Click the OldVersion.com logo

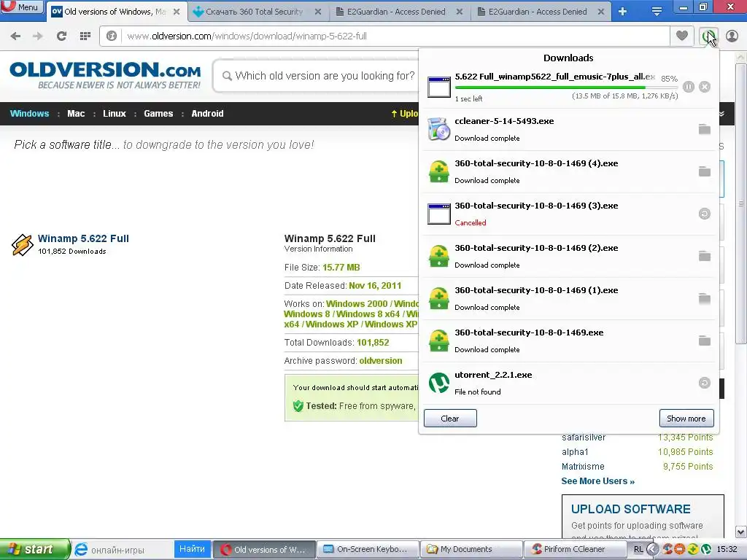tap(105, 75)
